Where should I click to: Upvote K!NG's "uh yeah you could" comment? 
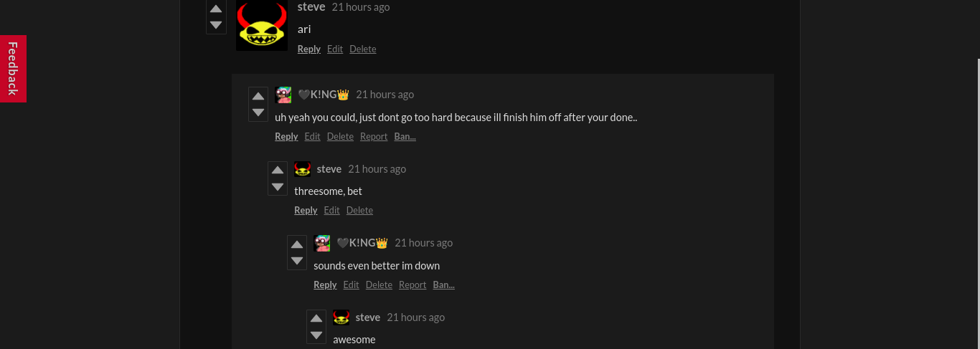point(258,97)
